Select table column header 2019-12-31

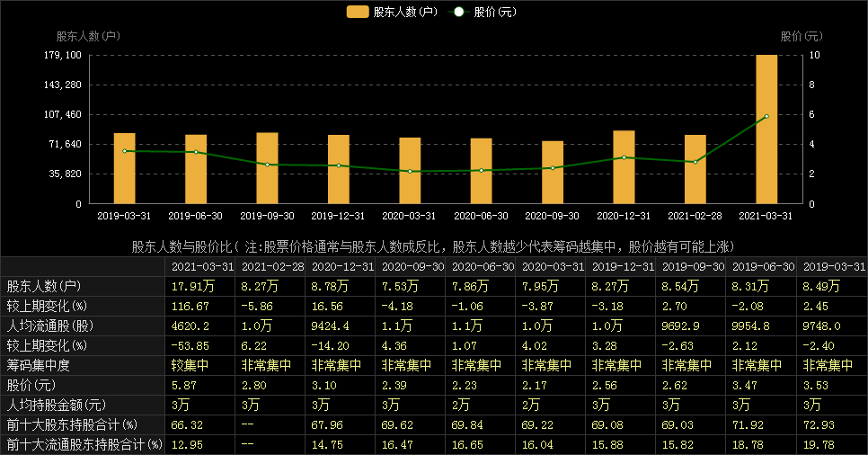[624, 266]
